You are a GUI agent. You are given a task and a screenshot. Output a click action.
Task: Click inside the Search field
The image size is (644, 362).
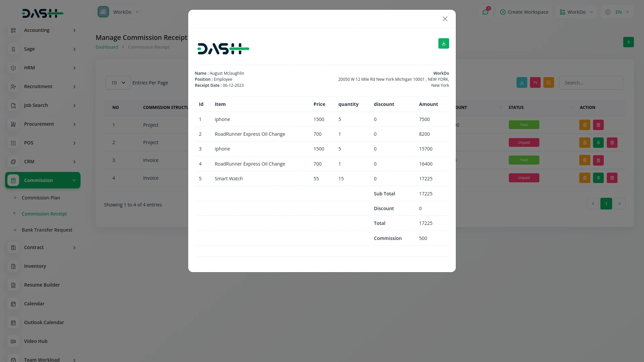(591, 82)
